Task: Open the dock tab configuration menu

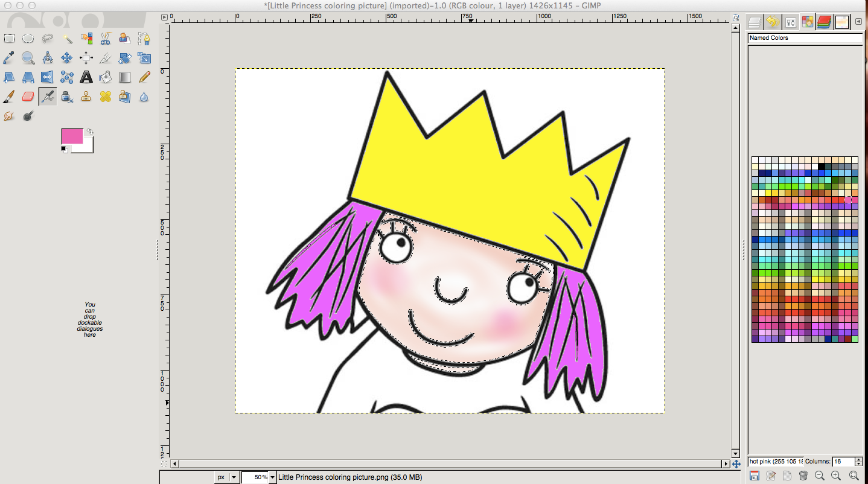Action: tap(859, 22)
